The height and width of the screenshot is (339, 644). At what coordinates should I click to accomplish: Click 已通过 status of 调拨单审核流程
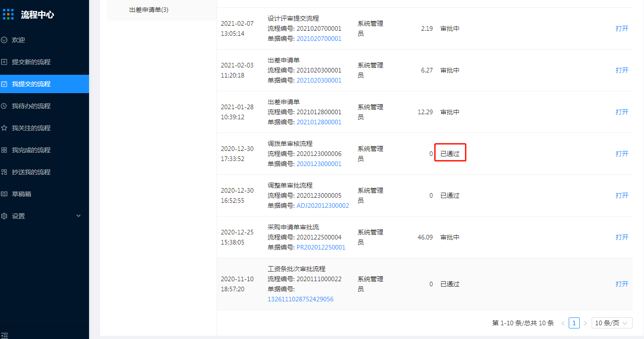click(450, 154)
